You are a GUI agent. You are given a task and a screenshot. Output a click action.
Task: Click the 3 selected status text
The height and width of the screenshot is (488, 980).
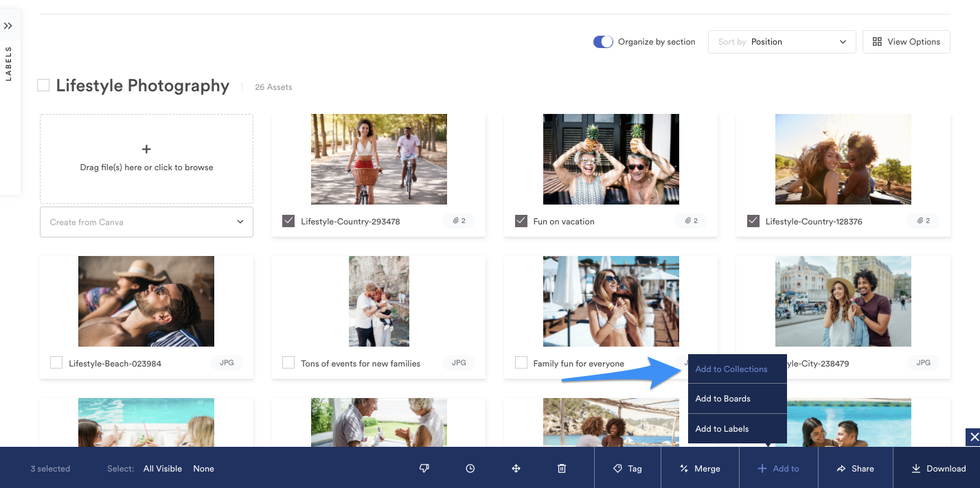(x=50, y=469)
